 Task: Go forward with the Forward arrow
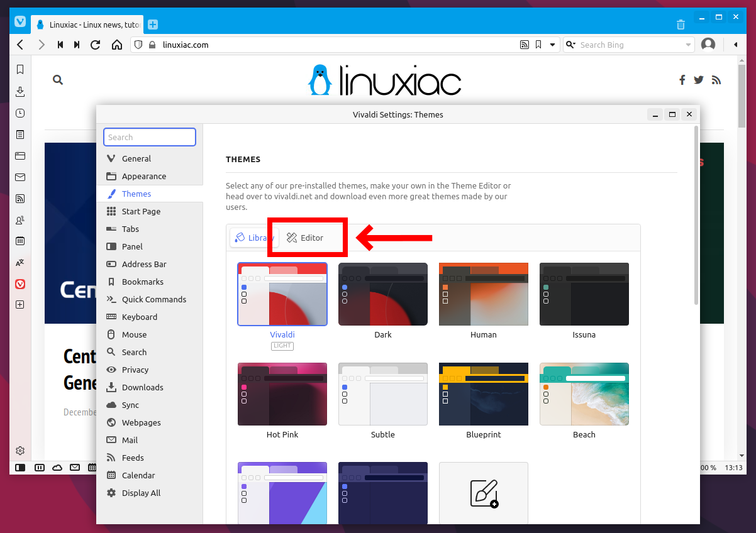(x=42, y=45)
